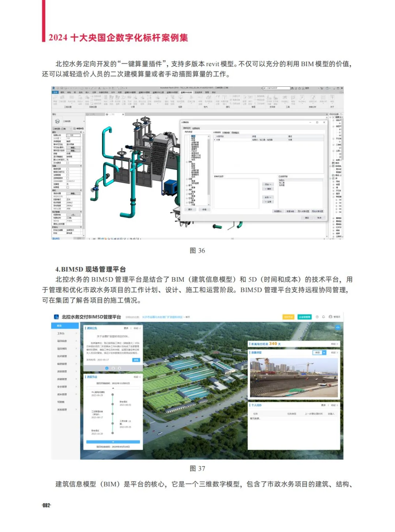Select page 2 dot of notice carousel
This screenshot has width=395, height=532.
point(113,368)
